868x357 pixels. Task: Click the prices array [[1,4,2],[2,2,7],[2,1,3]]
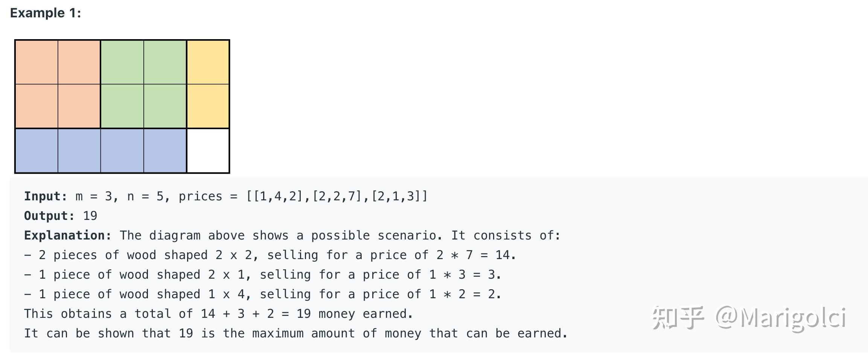[337, 197]
